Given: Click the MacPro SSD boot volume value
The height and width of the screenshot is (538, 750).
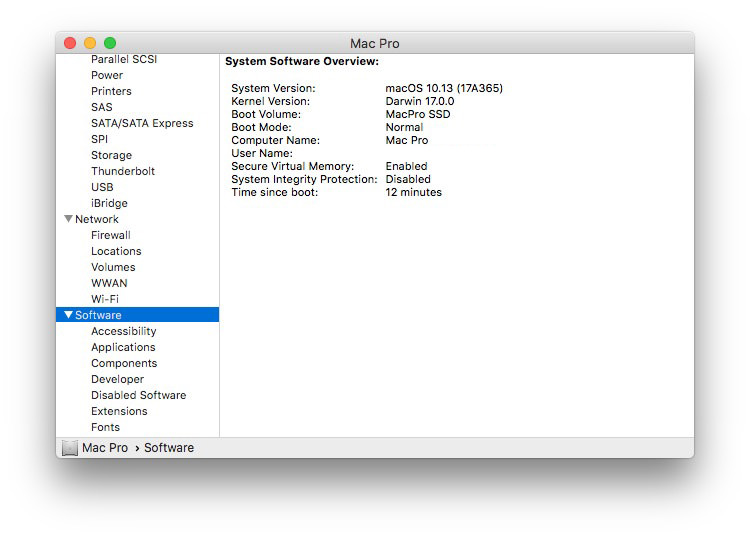Looking at the screenshot, I should (418, 114).
